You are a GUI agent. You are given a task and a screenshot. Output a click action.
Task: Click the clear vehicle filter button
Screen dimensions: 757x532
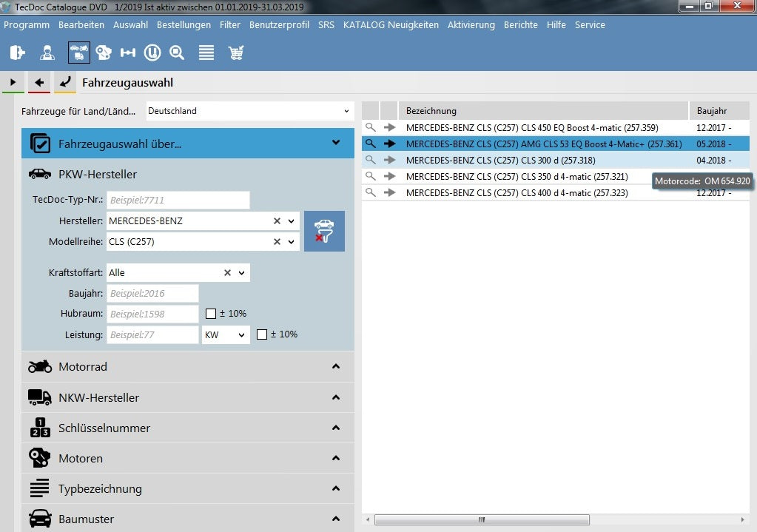pos(324,231)
